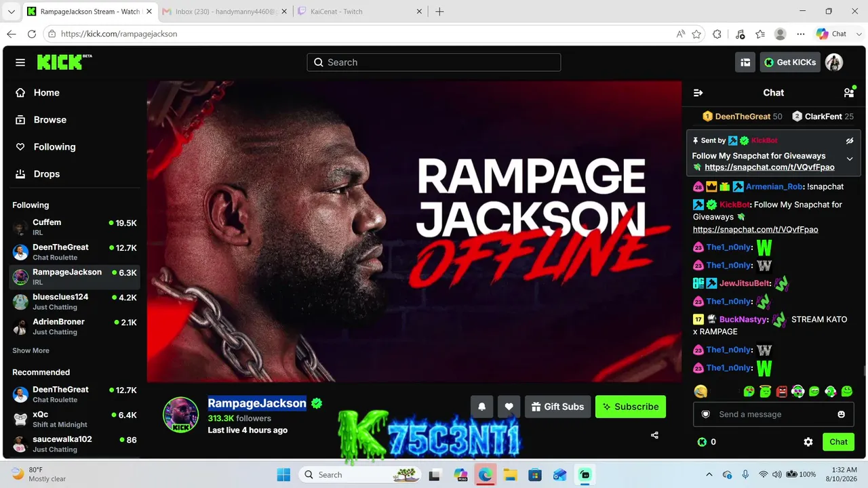Open the Favorites list icon in toolbar
Screen dimensions: 868x488
(760, 34)
